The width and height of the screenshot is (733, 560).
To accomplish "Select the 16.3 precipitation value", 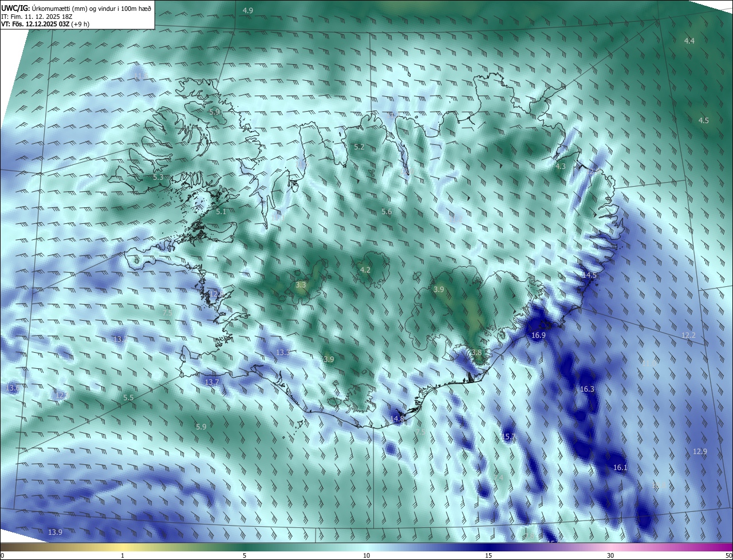I will click(587, 389).
